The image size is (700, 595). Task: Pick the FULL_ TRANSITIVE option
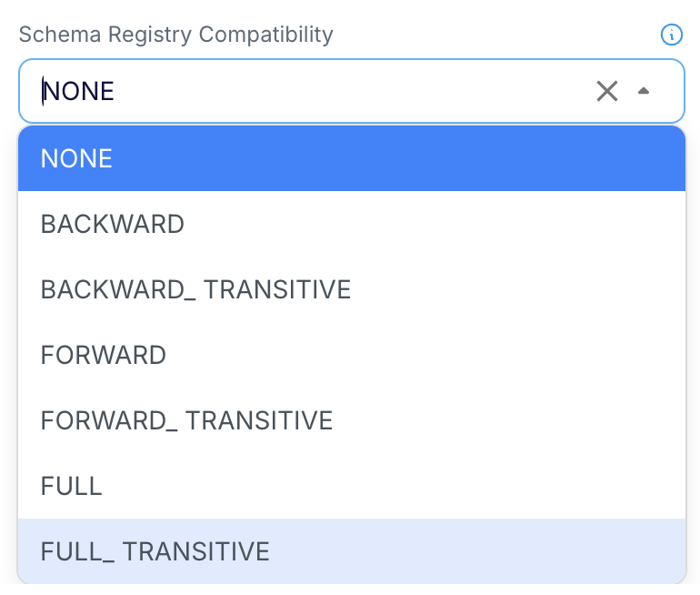(x=351, y=551)
